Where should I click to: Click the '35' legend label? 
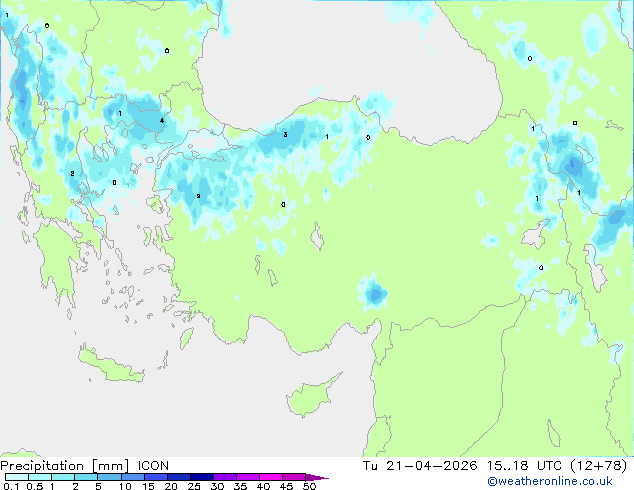(240, 486)
